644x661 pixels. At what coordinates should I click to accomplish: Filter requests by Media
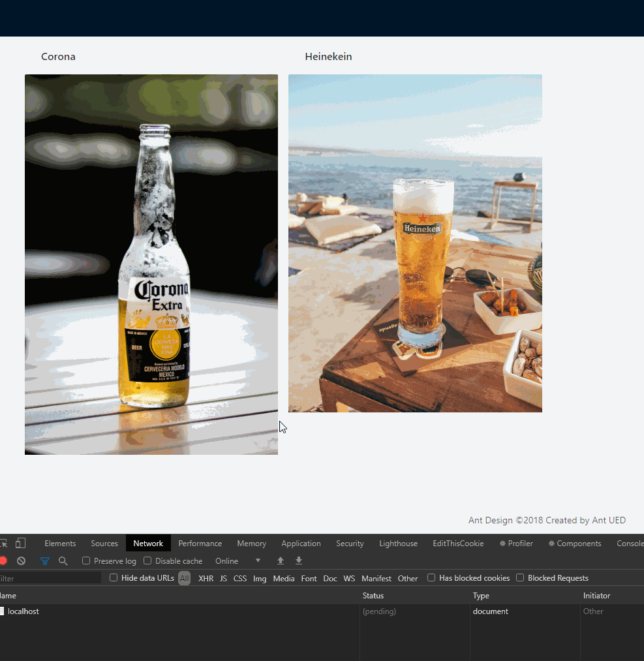(x=284, y=578)
